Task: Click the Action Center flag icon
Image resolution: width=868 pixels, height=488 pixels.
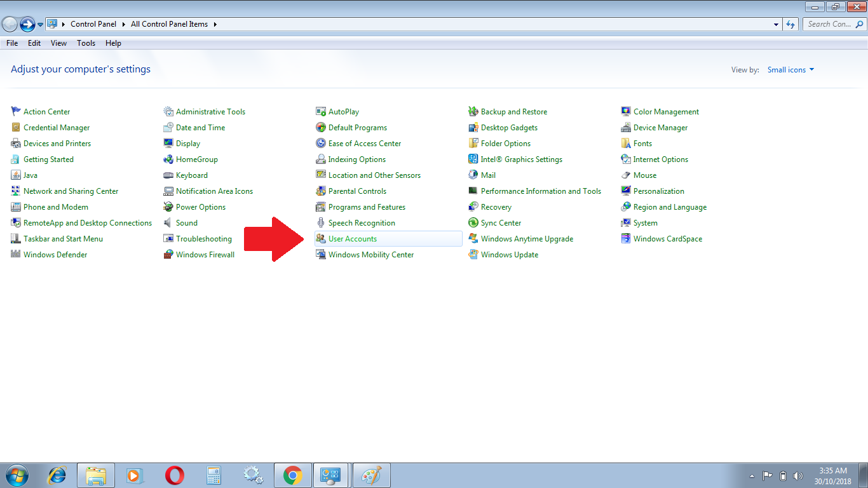Action: pos(16,111)
